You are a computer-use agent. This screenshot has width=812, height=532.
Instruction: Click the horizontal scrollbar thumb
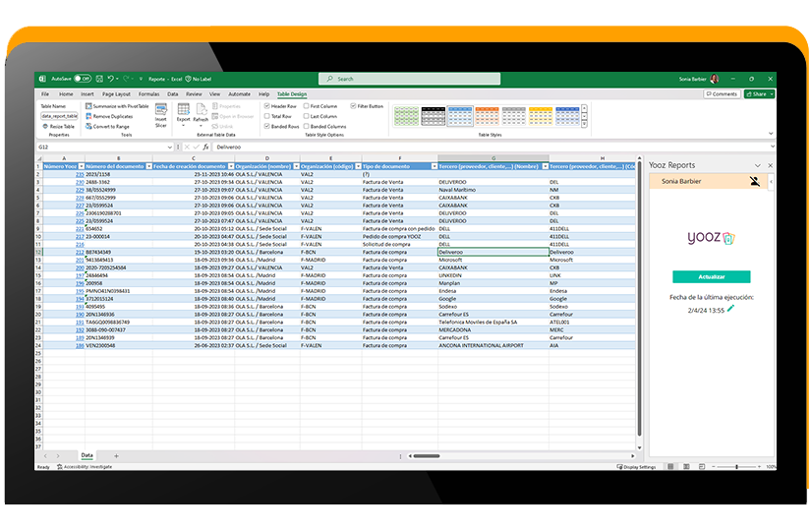427,456
